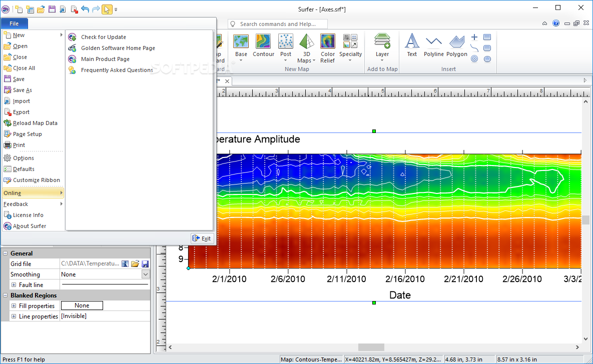Open the Post map dropdown
The image size is (593, 364).
286,60
